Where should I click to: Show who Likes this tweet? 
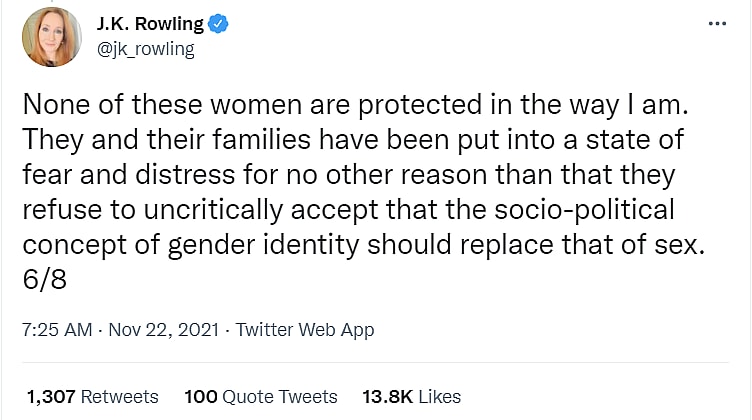coord(440,397)
